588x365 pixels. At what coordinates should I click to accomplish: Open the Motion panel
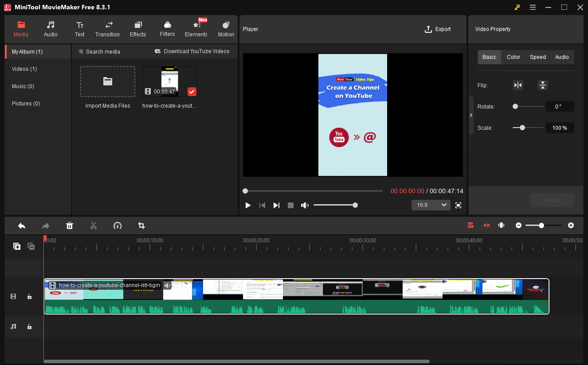[226, 28]
